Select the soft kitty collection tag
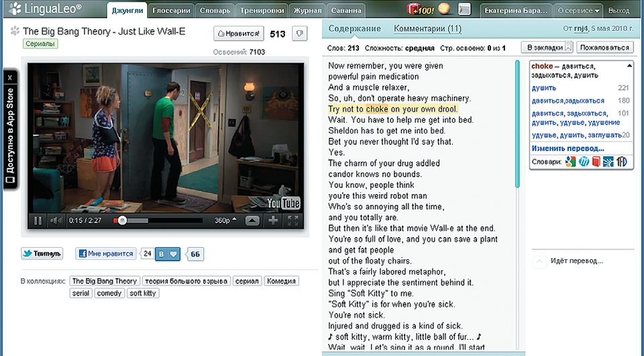 pyautogui.click(x=142, y=294)
